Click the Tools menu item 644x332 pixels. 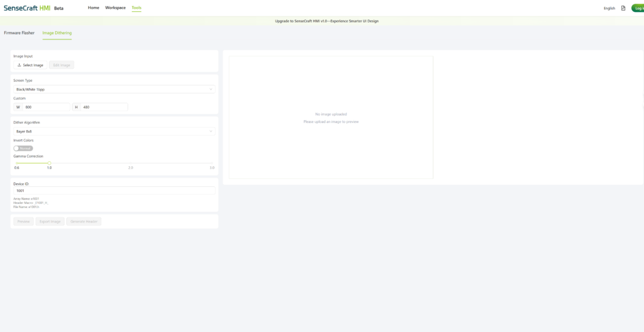point(136,8)
